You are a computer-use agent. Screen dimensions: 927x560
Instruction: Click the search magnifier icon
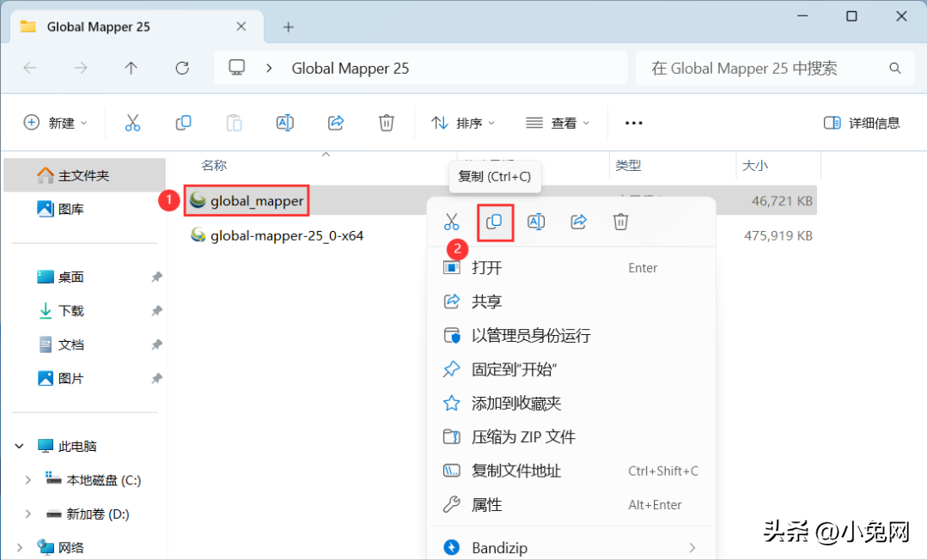click(x=895, y=69)
